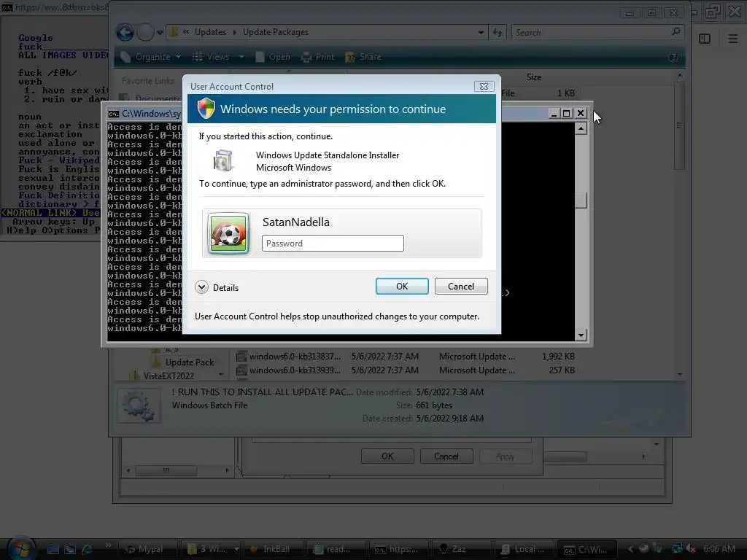Open the grouped 3 Windows Explorer taskbar button
Screen dimensions: 747x560
[x=211, y=549]
